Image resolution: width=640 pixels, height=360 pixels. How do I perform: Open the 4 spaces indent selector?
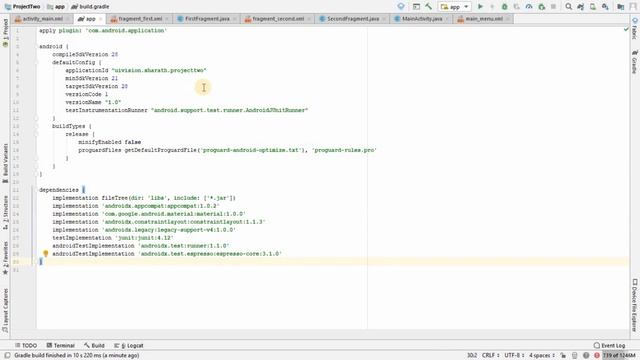542,356
